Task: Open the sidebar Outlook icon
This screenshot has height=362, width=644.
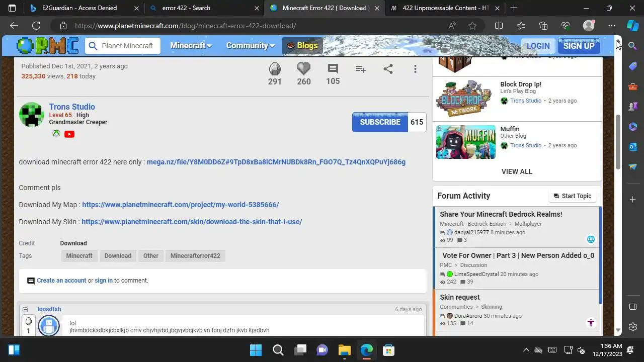Action: tap(633, 146)
